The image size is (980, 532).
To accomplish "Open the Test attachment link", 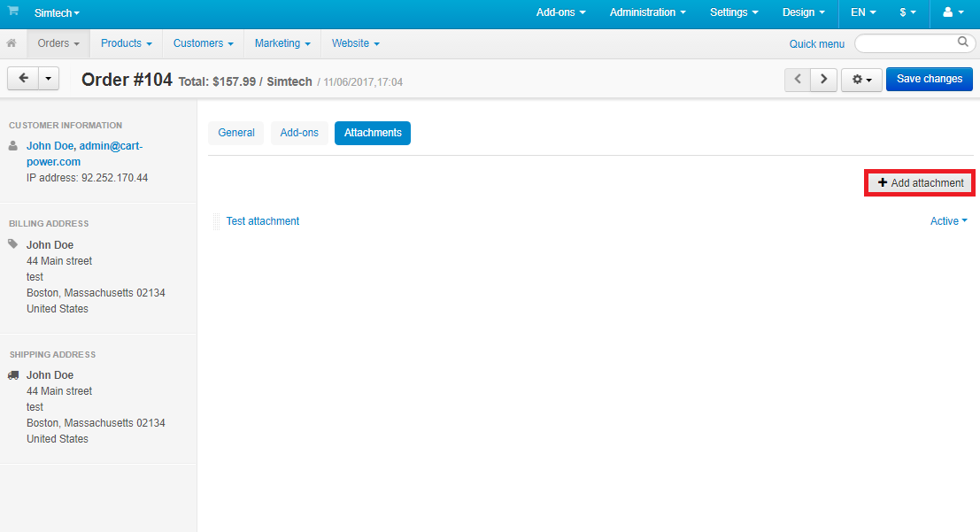I will tap(263, 221).
